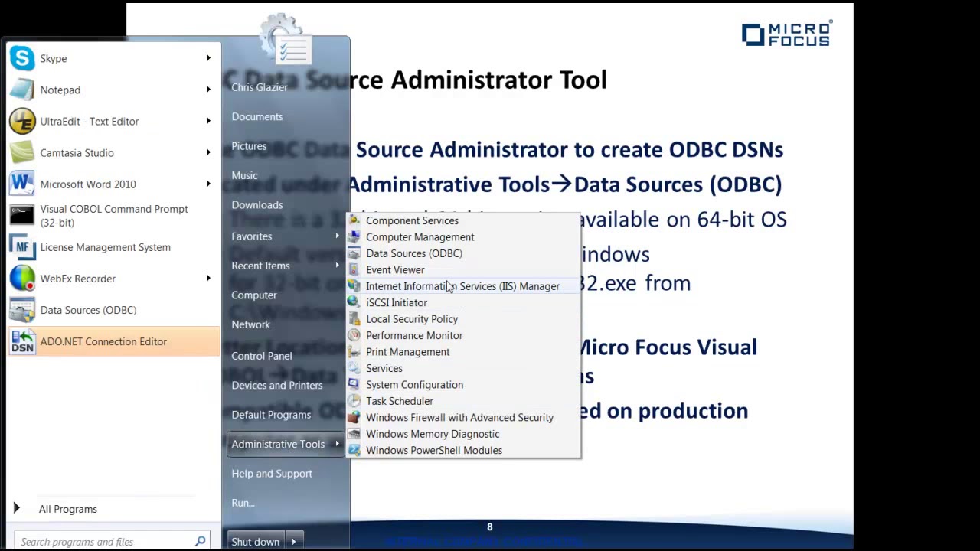
Task: Click the ADO.NET Connection Editor DSN icon
Action: coord(22,341)
